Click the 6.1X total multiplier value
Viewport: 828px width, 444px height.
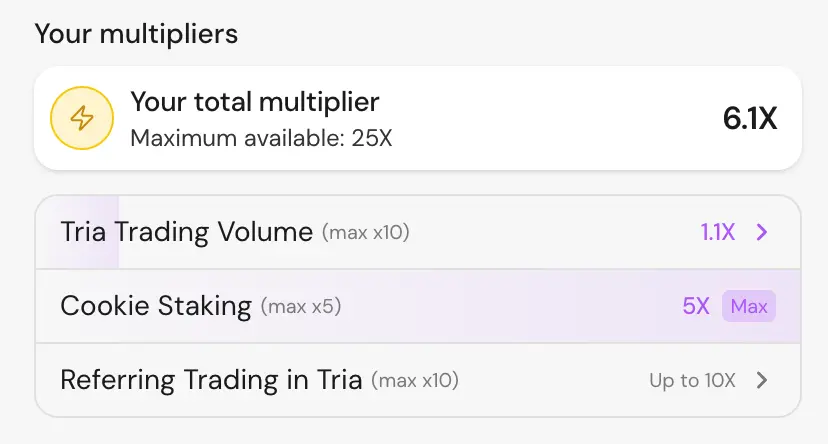[749, 118]
